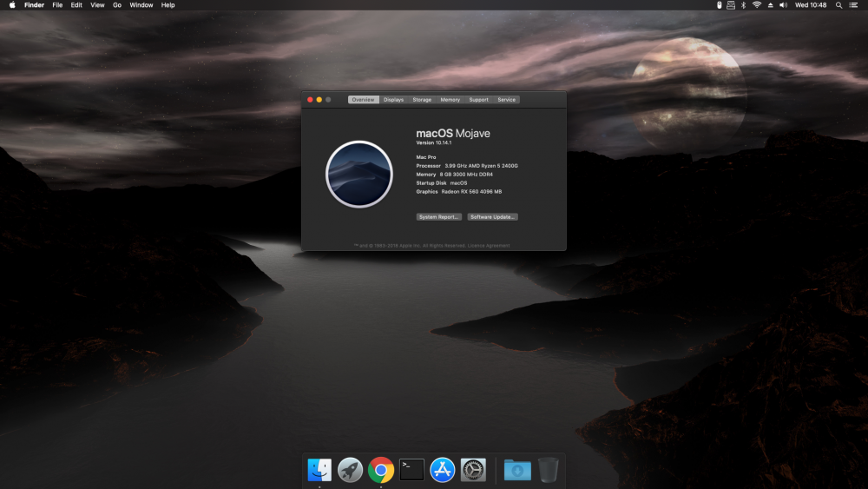Open Terminal from the Dock

(x=411, y=470)
